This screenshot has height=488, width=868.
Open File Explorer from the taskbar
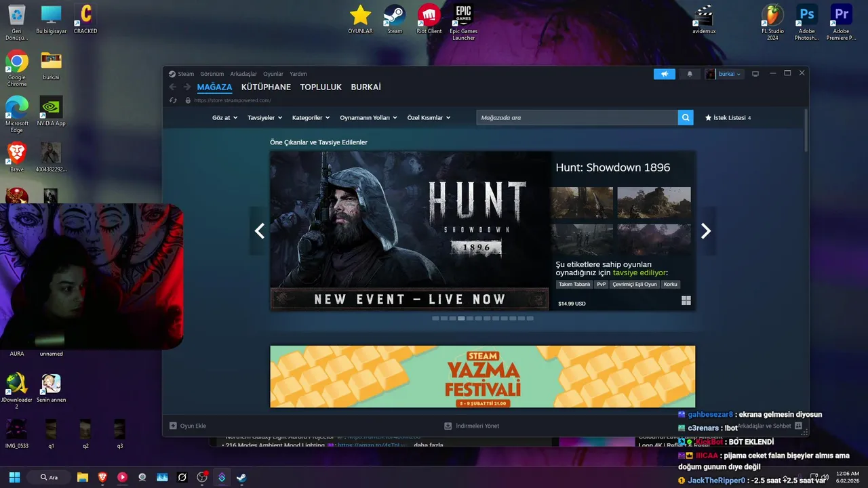coord(83,477)
